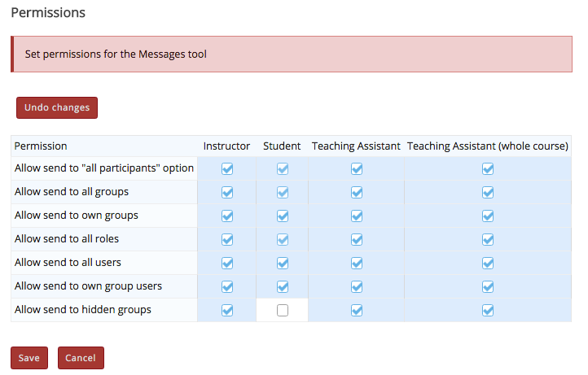Save the permission settings

[x=29, y=358]
